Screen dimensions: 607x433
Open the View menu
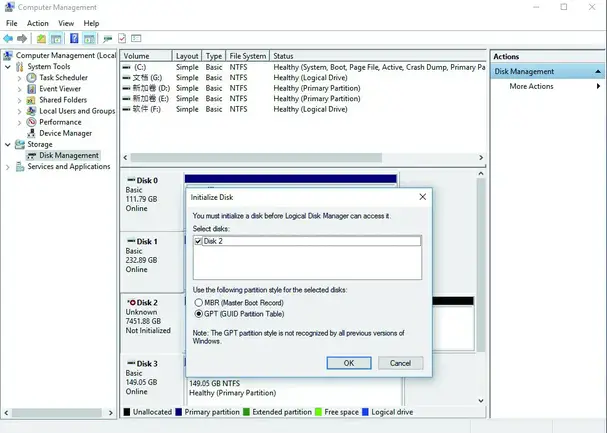point(66,23)
